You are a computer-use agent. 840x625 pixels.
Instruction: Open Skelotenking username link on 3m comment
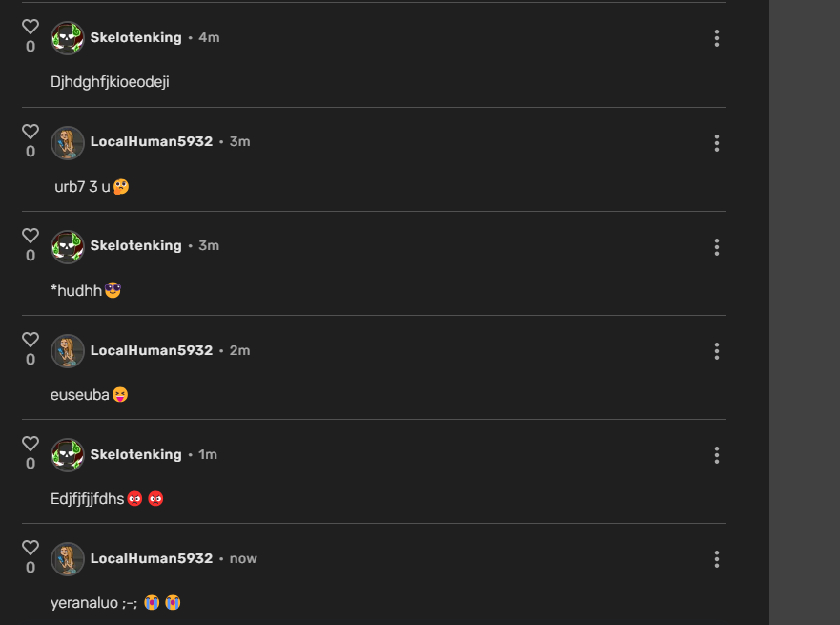point(136,245)
